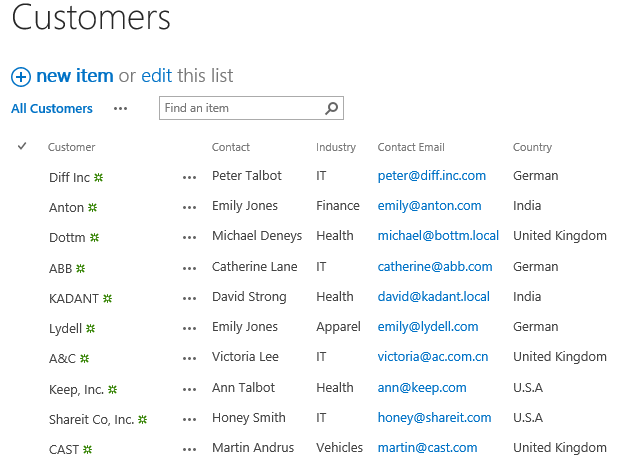Open views ellipsis next to All Customers
The height and width of the screenshot is (467, 640).
pos(120,109)
